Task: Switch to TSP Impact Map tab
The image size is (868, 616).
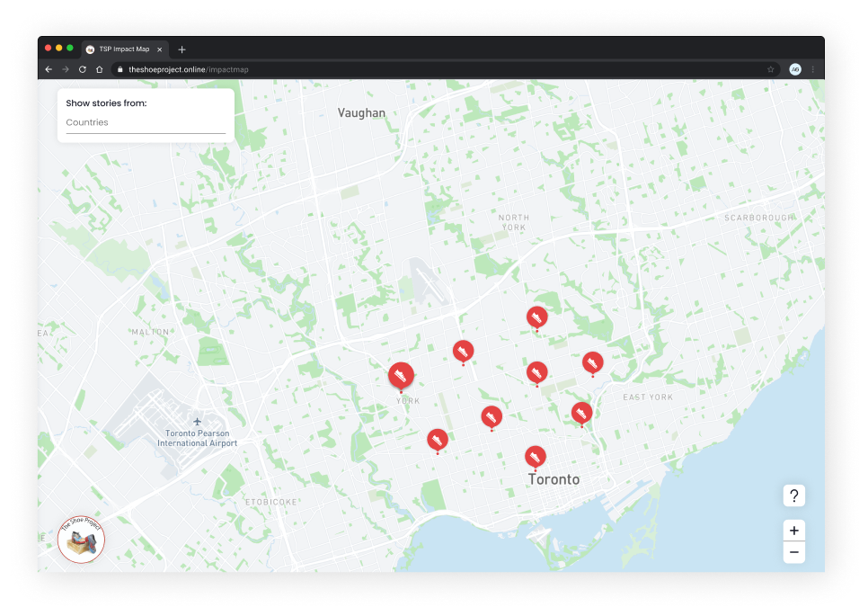Action: click(x=124, y=49)
